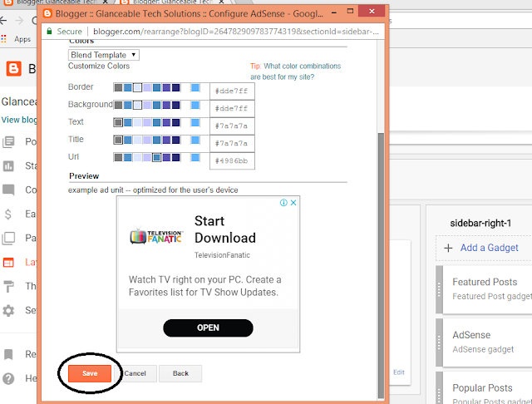Click the Layout icon in Blogger sidebar

[8, 262]
